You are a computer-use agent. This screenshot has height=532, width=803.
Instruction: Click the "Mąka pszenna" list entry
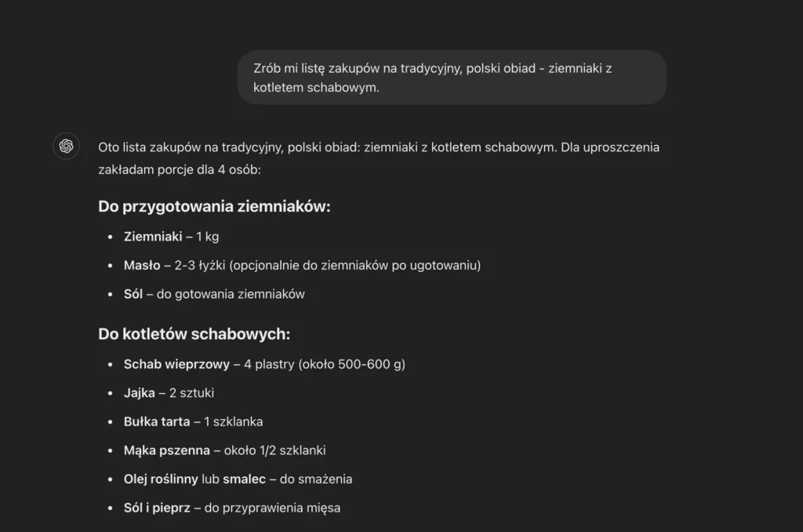tap(166, 451)
